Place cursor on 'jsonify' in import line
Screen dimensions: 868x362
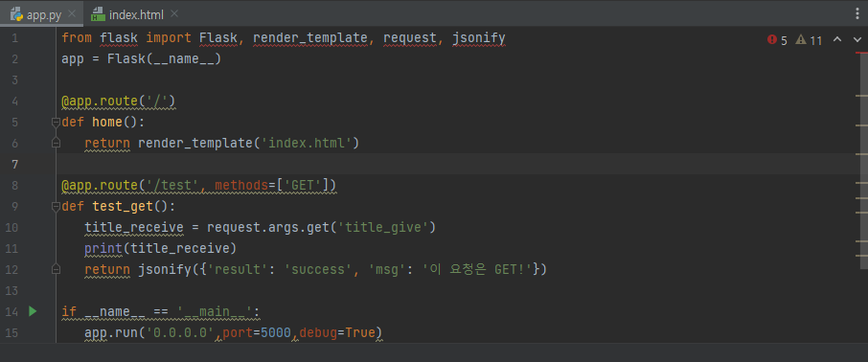coord(479,38)
